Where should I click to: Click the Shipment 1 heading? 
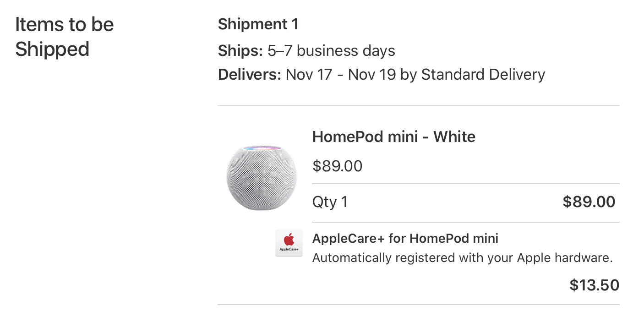pyautogui.click(x=258, y=24)
